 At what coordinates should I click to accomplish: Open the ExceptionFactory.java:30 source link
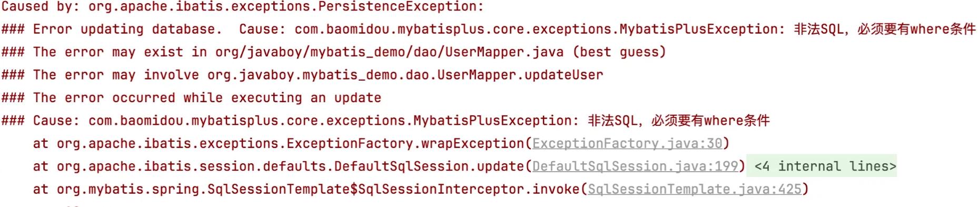pyautogui.click(x=627, y=143)
